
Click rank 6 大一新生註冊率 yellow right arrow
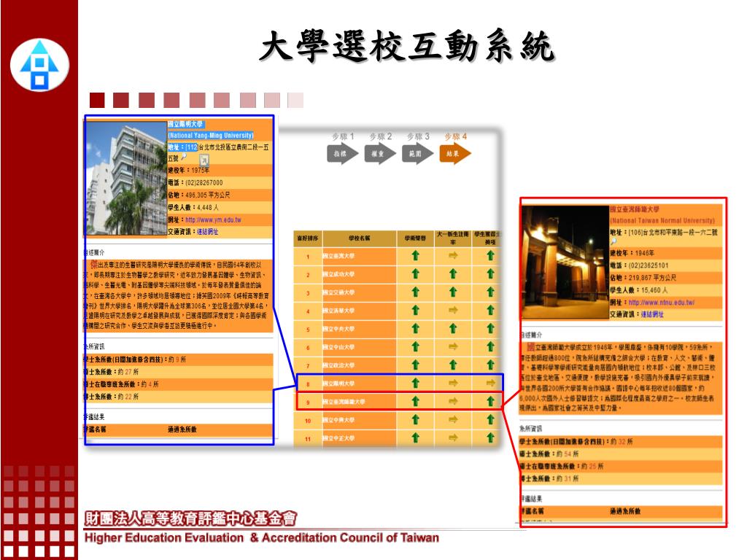click(x=453, y=346)
